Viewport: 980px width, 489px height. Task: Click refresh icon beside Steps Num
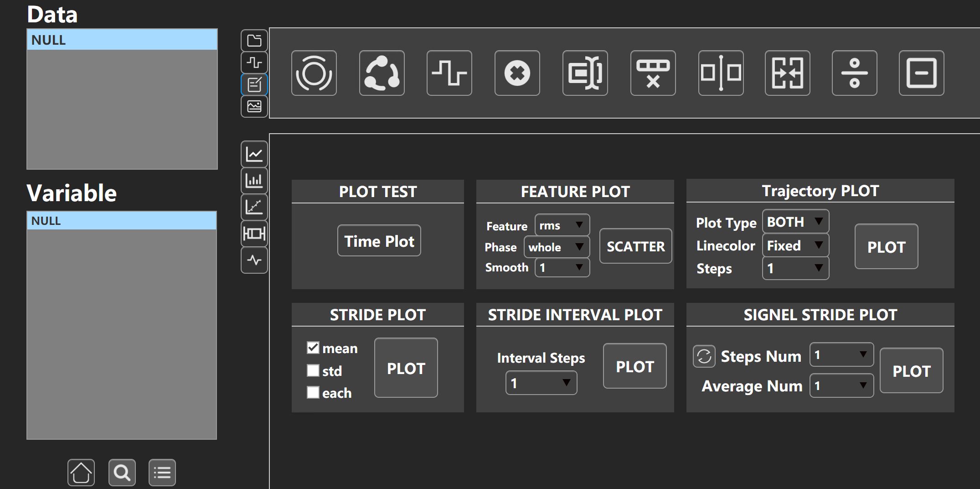point(704,356)
